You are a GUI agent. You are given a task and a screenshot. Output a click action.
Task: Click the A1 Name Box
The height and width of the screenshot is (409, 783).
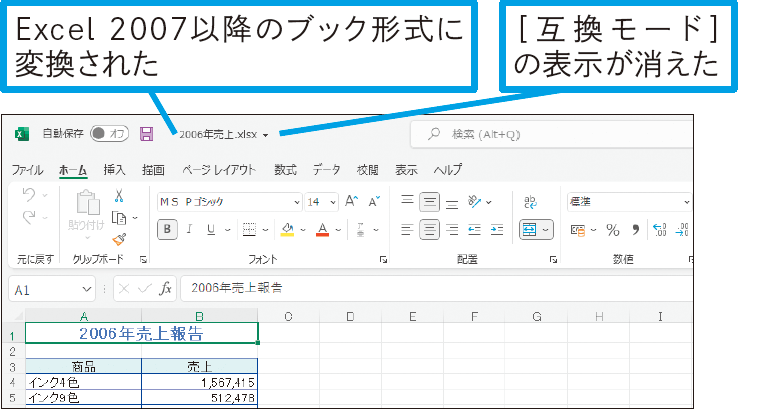(x=52, y=289)
